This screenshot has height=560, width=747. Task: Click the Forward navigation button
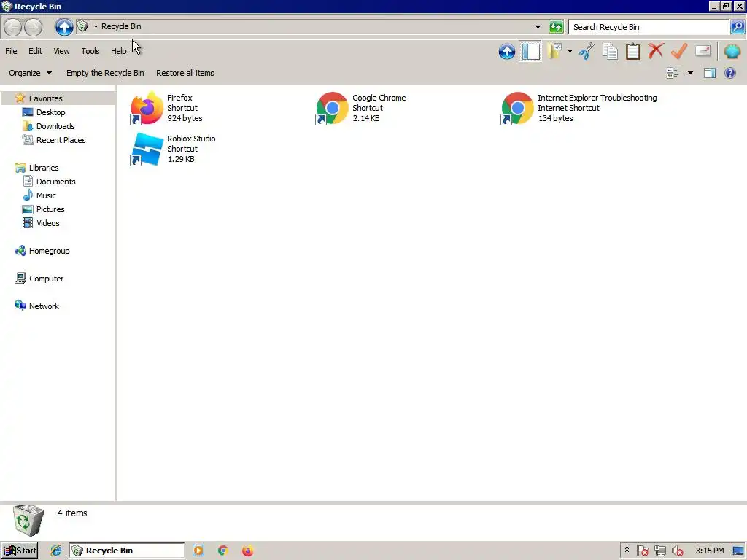click(x=34, y=27)
